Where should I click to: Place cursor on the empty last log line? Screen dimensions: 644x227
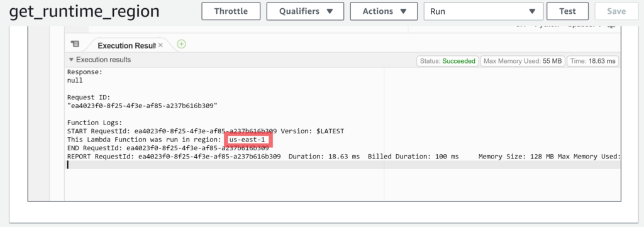click(x=343, y=165)
